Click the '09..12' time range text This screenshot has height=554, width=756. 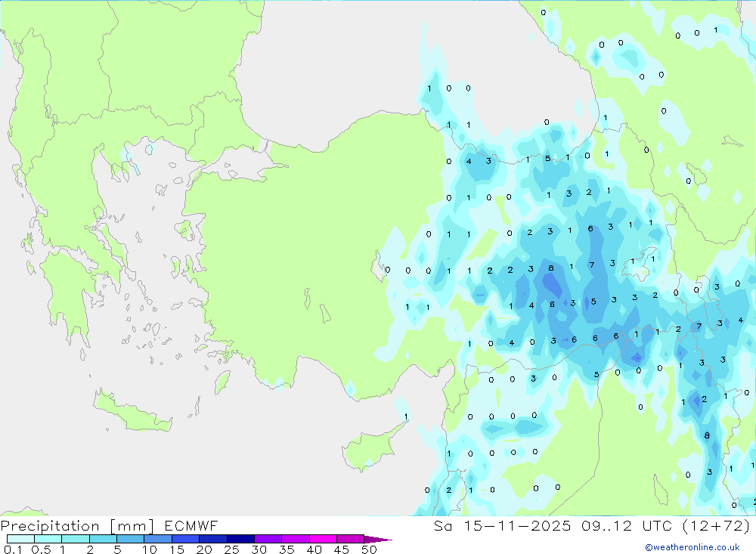[606, 525]
